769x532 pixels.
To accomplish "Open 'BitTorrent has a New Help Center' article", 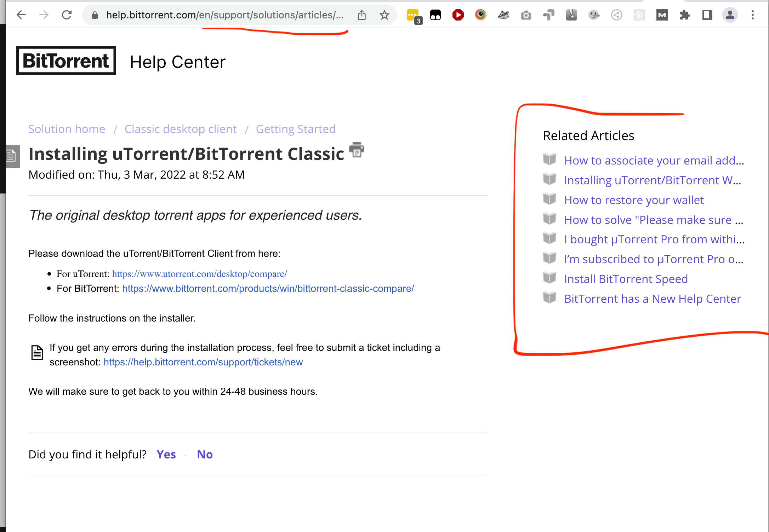I will point(652,299).
